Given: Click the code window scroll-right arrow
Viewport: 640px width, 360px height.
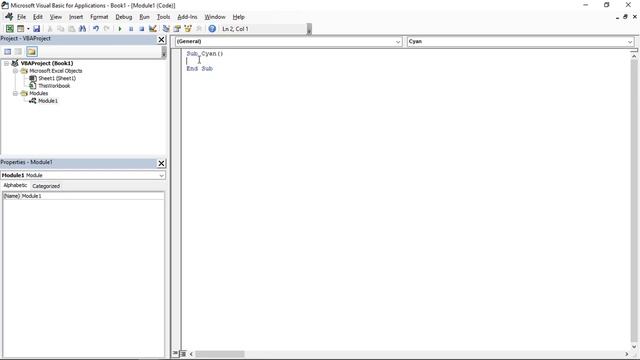Looking at the screenshot, I should tap(627, 354).
